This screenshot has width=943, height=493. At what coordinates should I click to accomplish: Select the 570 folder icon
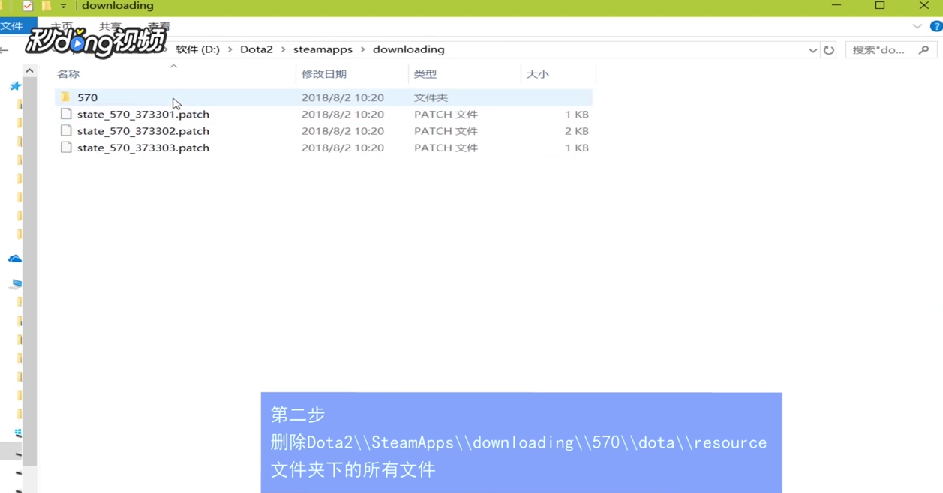click(66, 97)
